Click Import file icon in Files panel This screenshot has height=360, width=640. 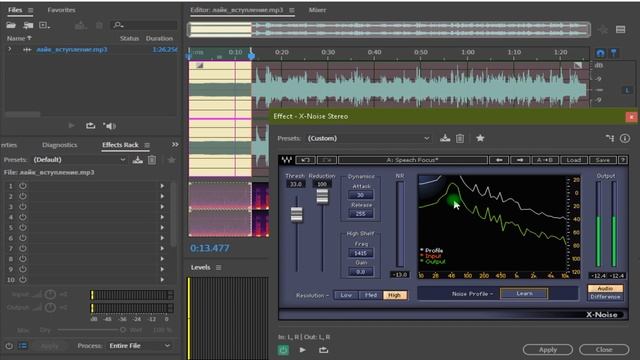(28, 25)
